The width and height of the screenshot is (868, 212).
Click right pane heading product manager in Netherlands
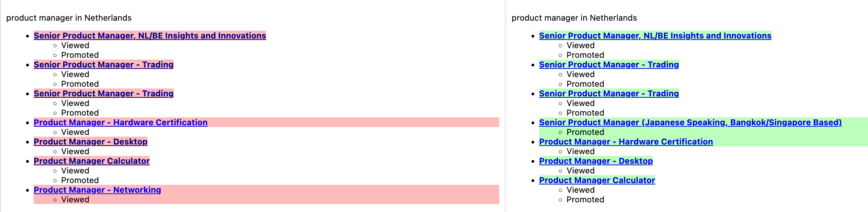(574, 18)
